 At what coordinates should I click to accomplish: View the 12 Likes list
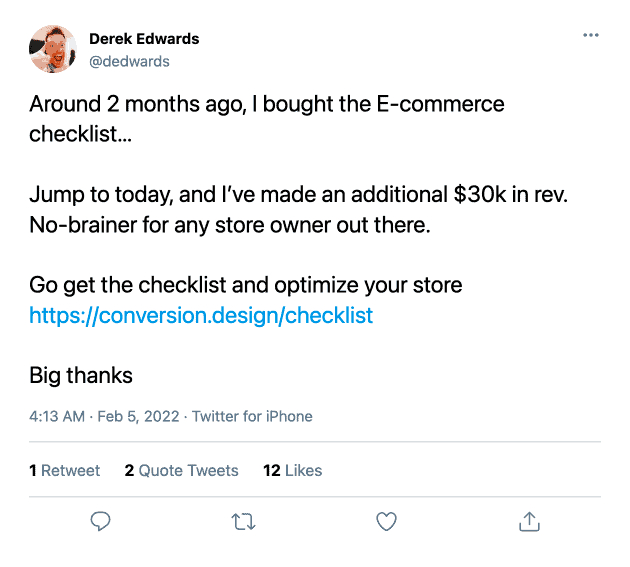pyautogui.click(x=292, y=470)
